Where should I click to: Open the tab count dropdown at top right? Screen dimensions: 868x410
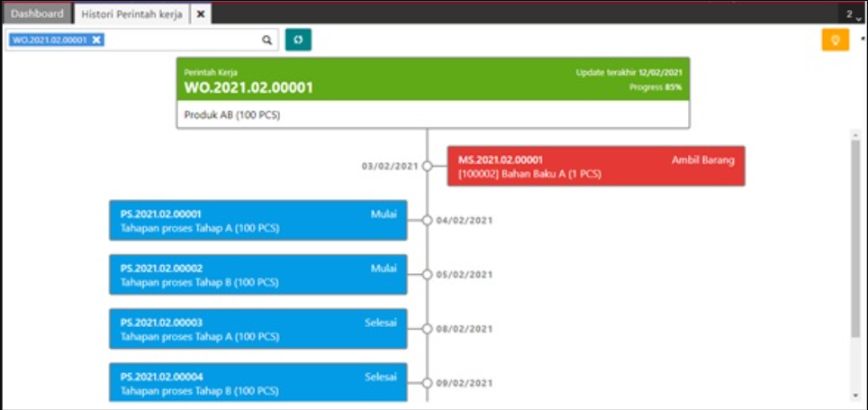click(853, 14)
